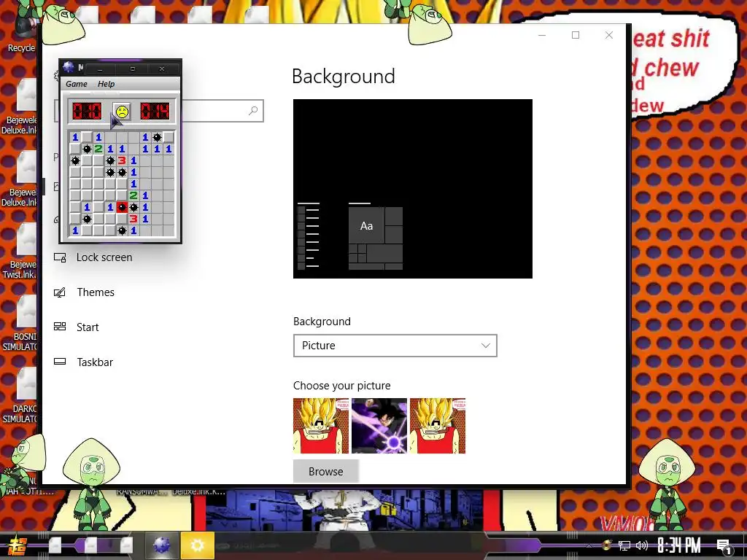Viewport: 747px width, 560px height.
Task: Click the sad smiley face to restart Minesweeper
Action: pos(122,112)
